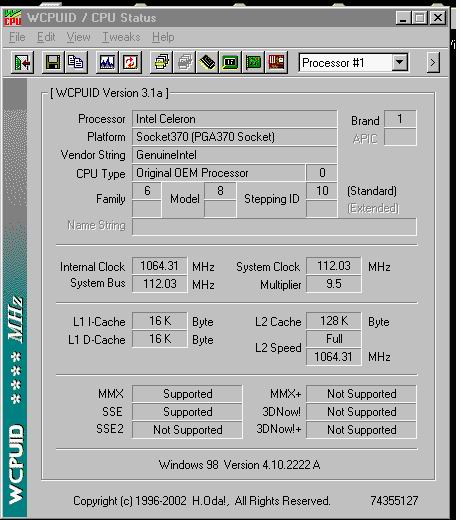Click the L1 I-Cache 16 K value
The height and width of the screenshot is (520, 460).
[x=160, y=321]
